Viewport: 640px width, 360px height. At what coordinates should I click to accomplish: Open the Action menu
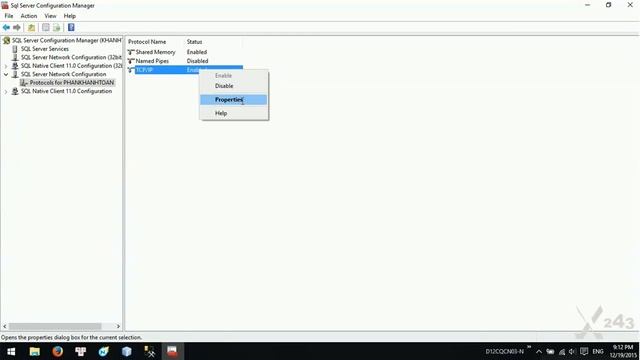click(x=29, y=16)
